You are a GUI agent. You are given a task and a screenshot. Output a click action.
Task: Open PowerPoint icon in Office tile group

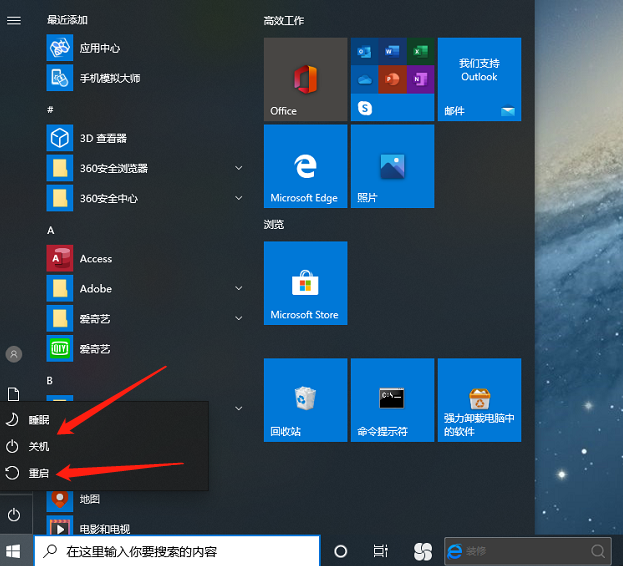(392, 80)
